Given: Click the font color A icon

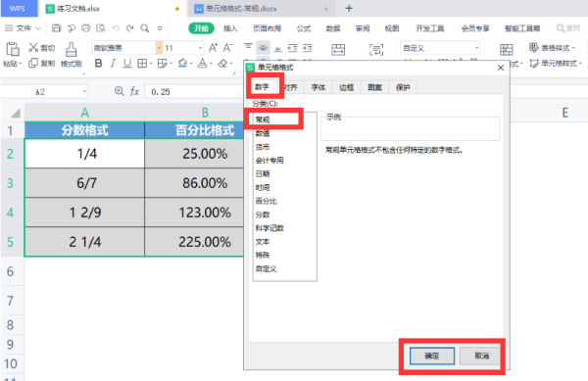Looking at the screenshot, I should (x=202, y=64).
